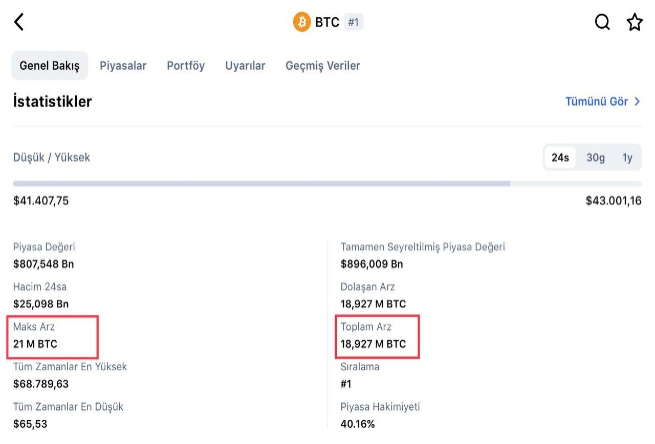Click the Tümünü Gör link
Image resolution: width=655 pixels, height=444 pixels.
596,102
